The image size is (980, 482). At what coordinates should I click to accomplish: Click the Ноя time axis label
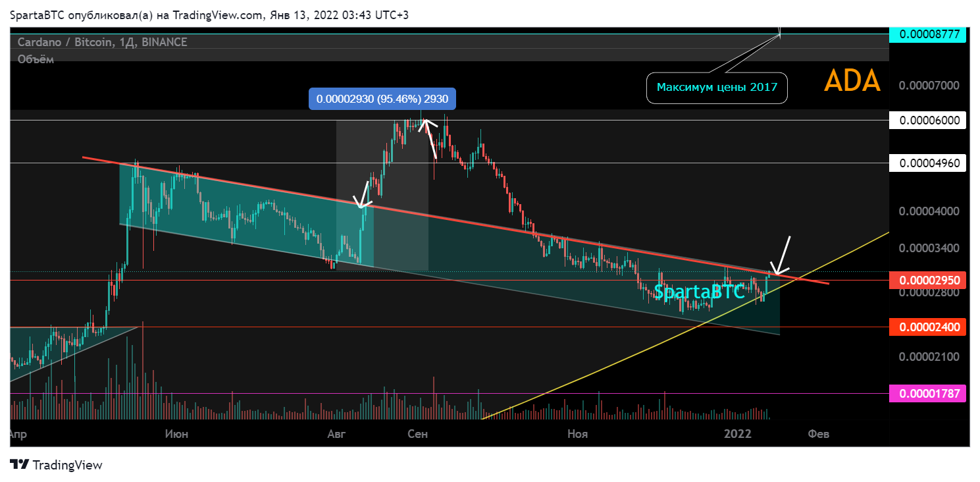pos(577,434)
